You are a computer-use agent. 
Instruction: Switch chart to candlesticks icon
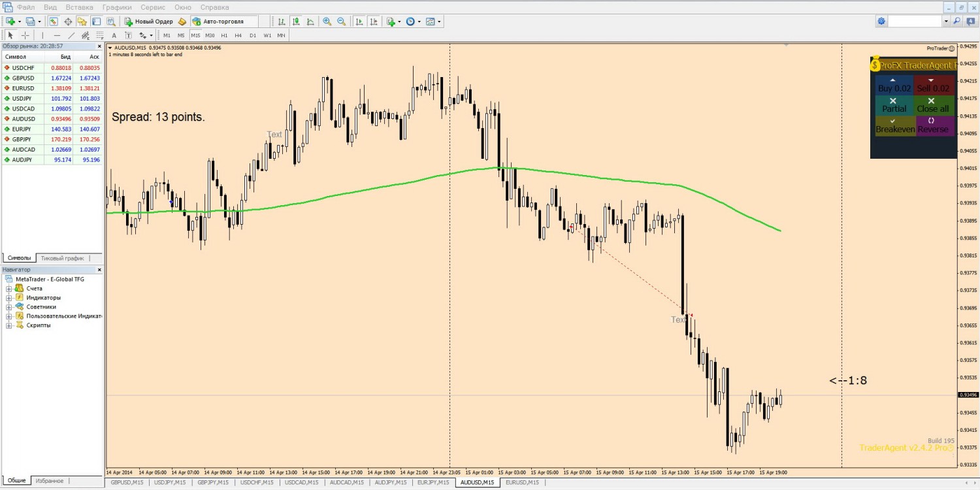[296, 22]
